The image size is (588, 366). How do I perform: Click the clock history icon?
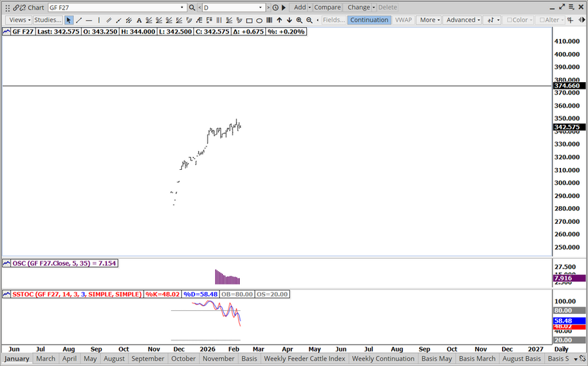coord(275,8)
